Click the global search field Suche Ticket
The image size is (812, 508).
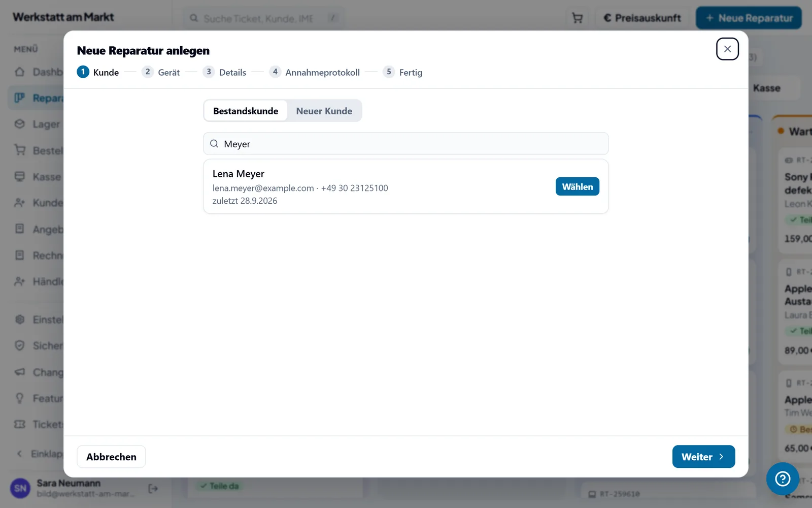pos(264,18)
